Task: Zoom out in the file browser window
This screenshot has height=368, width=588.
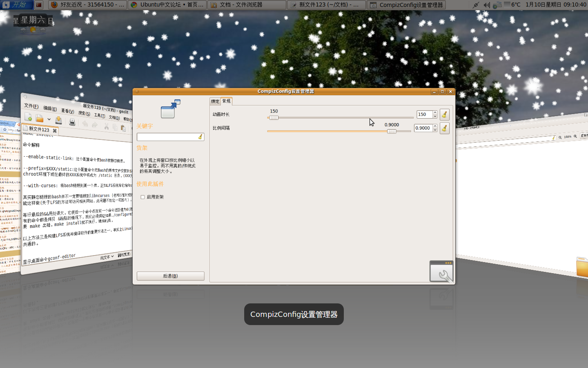Action: click(x=560, y=137)
